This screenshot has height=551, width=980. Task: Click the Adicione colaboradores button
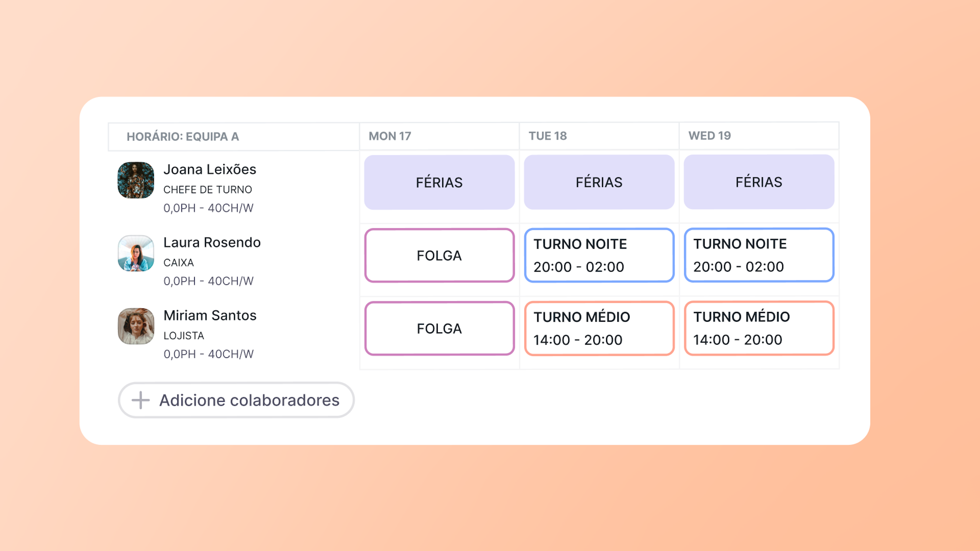pos(236,400)
